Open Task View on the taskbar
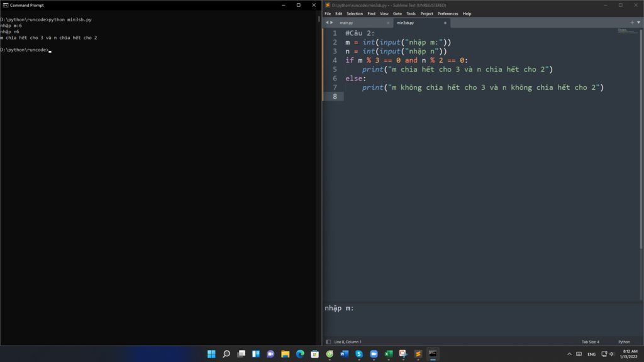Viewport: 644px width, 362px height. 241,354
